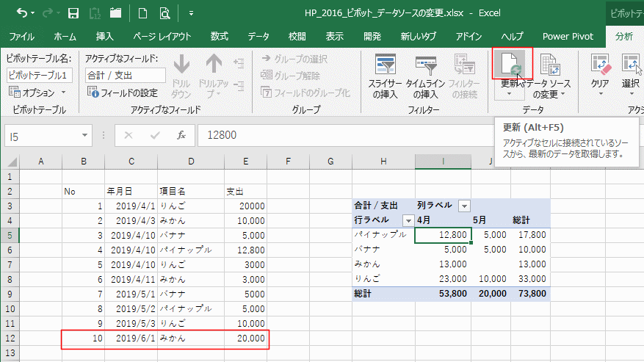Click pivot row label りんご
The width and height of the screenshot is (644, 362).
383,279
